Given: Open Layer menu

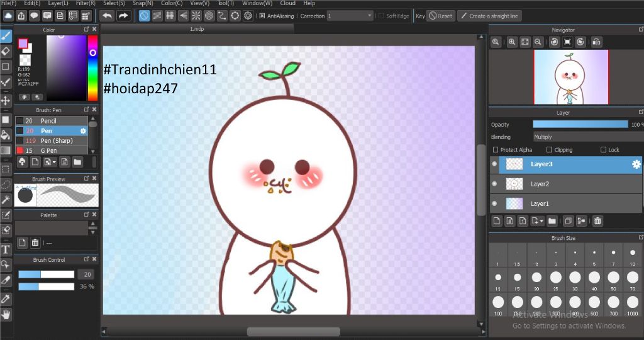Looking at the screenshot, I should click(58, 3).
